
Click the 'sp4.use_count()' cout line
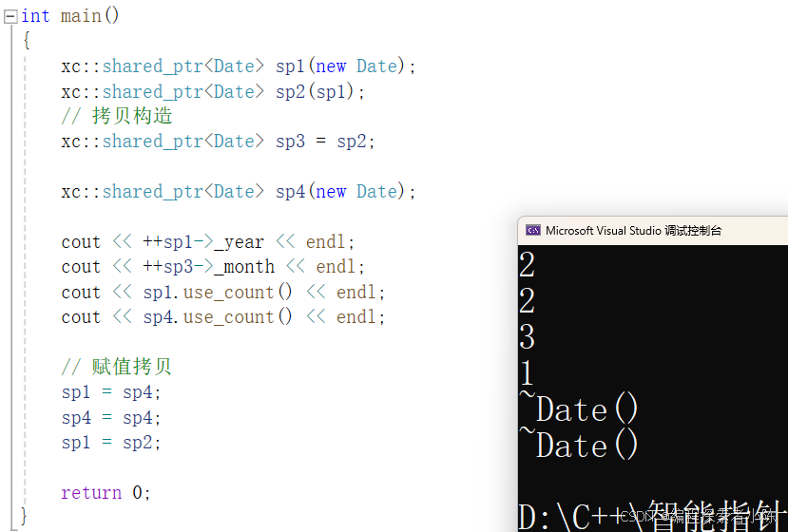tap(223, 317)
